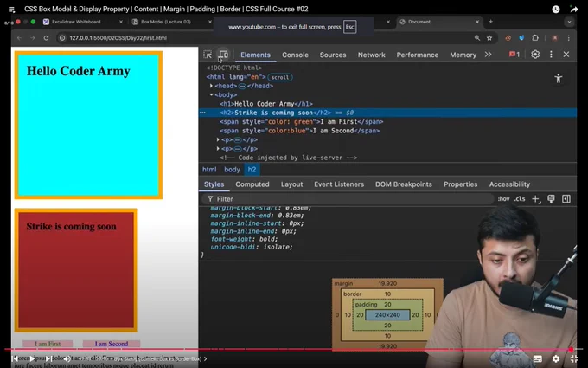Skip to next video
Viewport: 588px width, 368px height.
tap(48, 358)
